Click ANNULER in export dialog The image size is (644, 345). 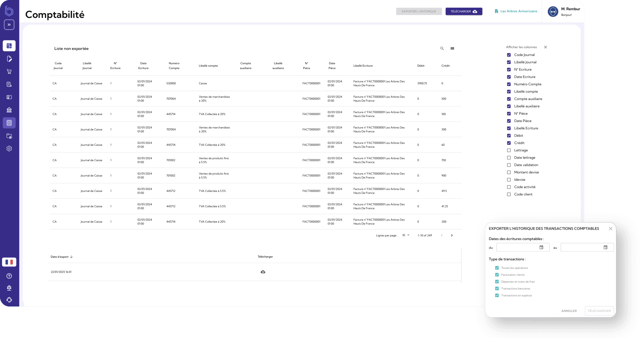(569, 311)
